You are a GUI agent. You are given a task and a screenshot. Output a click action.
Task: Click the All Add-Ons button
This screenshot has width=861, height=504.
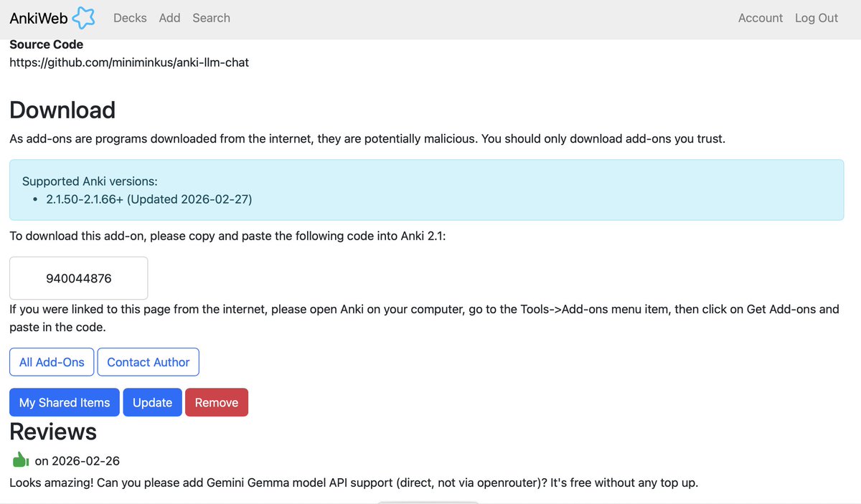coord(52,362)
